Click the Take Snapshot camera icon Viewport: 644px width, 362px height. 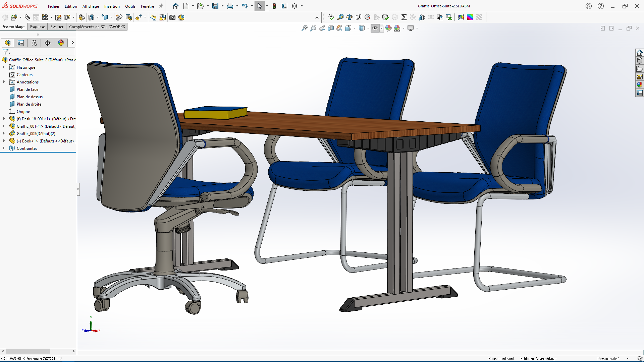click(172, 17)
